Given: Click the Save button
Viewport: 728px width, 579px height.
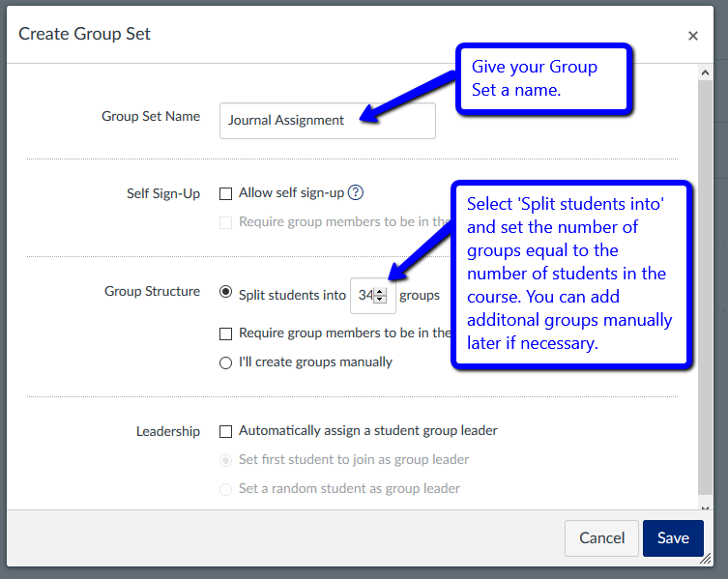Looking at the screenshot, I should [673, 538].
